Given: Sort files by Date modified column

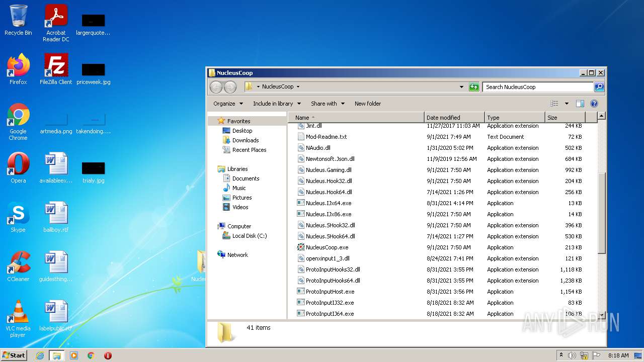Looking at the screenshot, I should (455, 118).
